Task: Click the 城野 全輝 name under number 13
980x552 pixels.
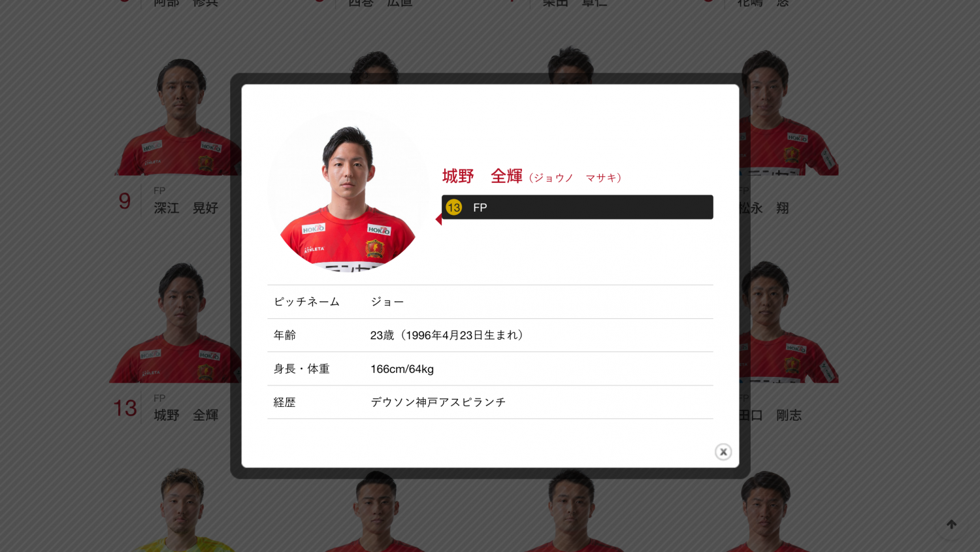Action: (186, 415)
